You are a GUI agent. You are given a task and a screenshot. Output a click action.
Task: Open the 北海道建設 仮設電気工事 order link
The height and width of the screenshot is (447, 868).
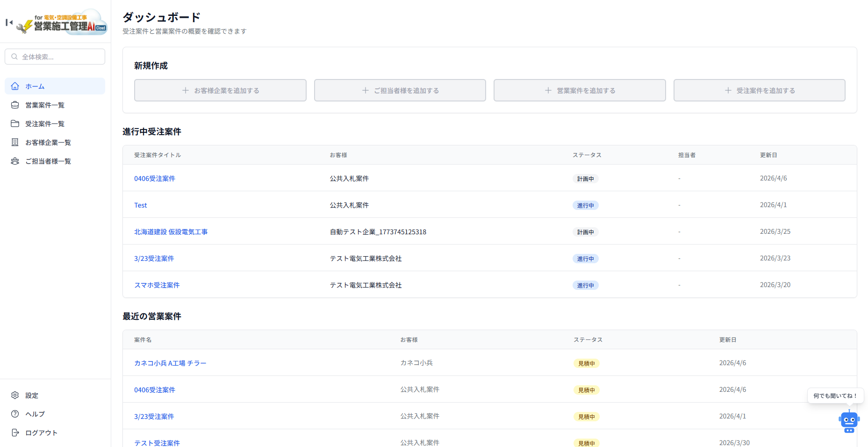171,232
